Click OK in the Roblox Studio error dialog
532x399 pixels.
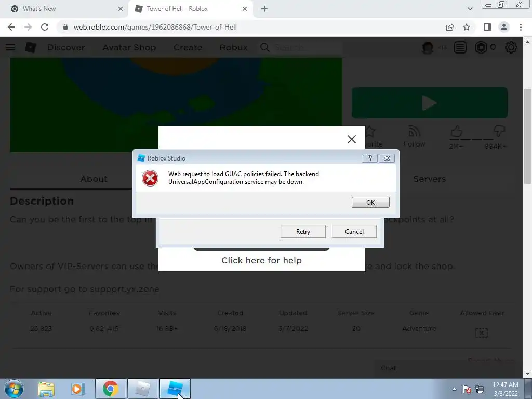point(370,202)
